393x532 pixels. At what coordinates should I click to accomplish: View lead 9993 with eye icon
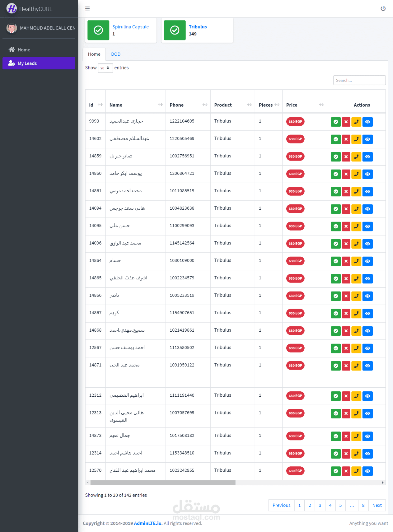pos(367,122)
